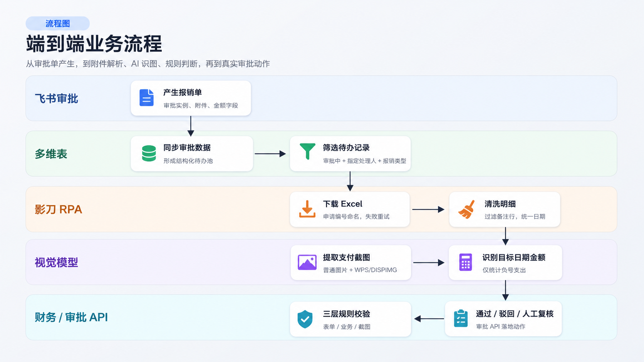Select the 识别目标日期金额 card title
The height and width of the screenshot is (362, 644).
click(514, 257)
